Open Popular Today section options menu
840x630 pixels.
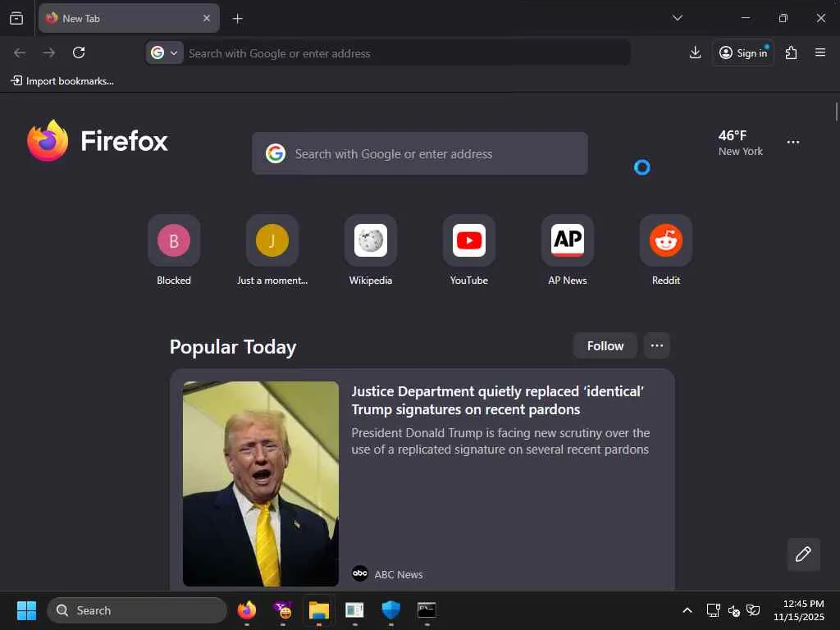click(657, 346)
